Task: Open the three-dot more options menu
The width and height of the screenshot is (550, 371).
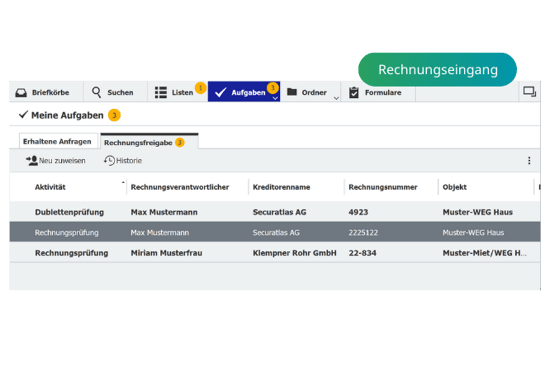Action: pos(529,161)
